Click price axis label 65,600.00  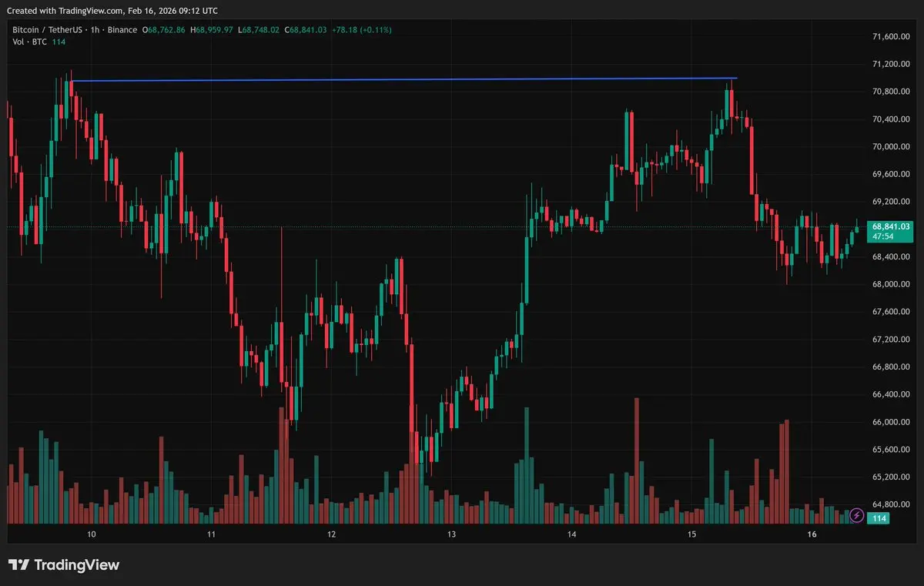(x=892, y=450)
